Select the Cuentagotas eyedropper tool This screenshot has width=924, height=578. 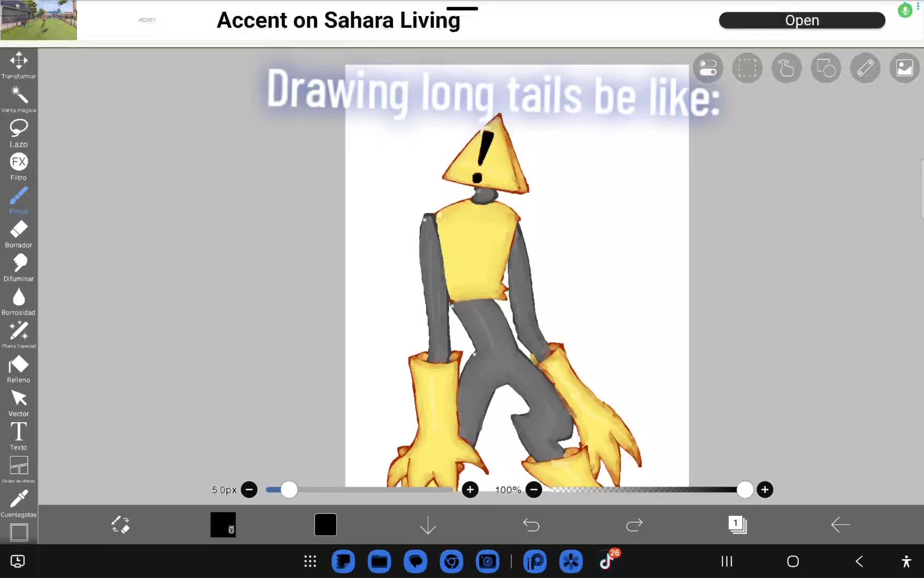click(x=19, y=504)
